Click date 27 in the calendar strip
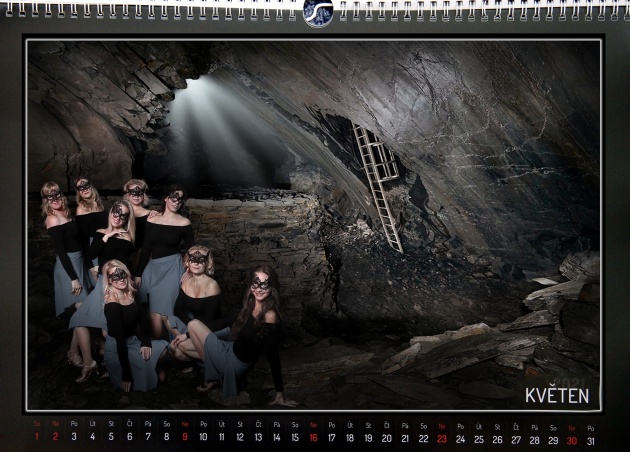This screenshot has height=452, width=630. 516,438
